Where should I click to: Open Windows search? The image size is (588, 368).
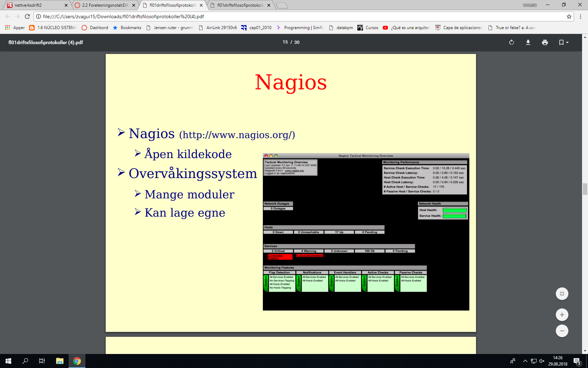click(25, 361)
